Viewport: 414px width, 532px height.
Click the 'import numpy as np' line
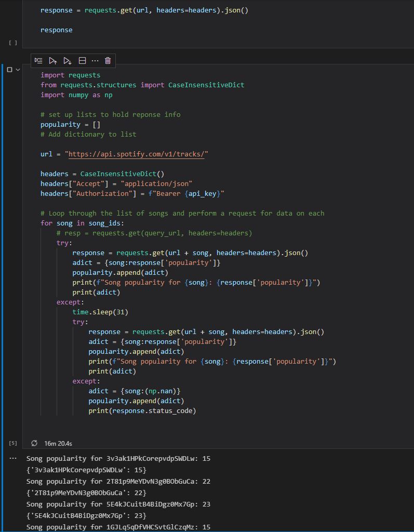(x=76, y=95)
